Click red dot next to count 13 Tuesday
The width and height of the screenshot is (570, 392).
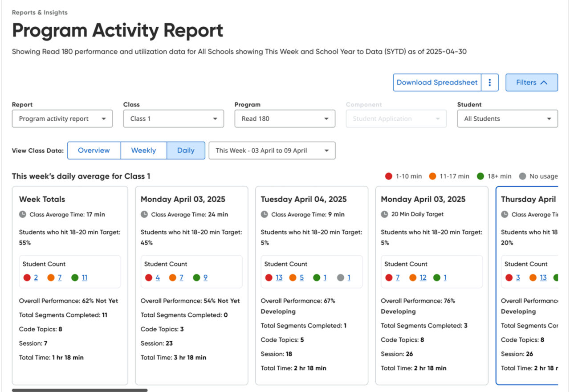point(269,278)
